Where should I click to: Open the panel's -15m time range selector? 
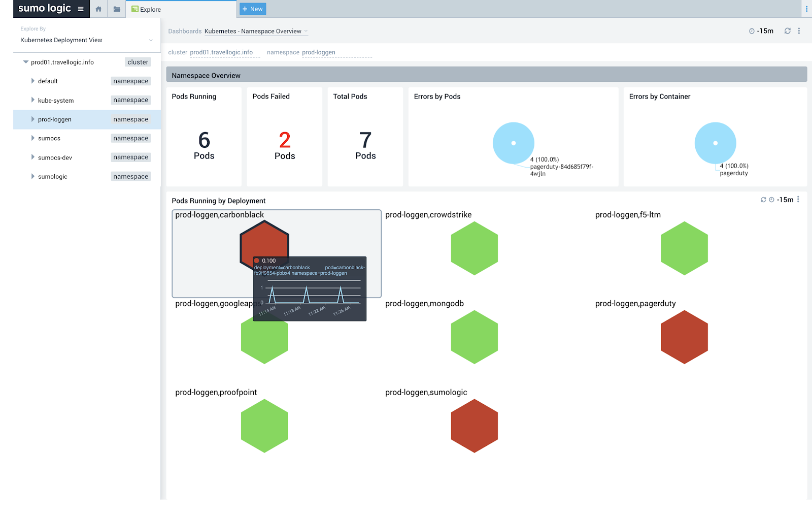pyautogui.click(x=782, y=200)
